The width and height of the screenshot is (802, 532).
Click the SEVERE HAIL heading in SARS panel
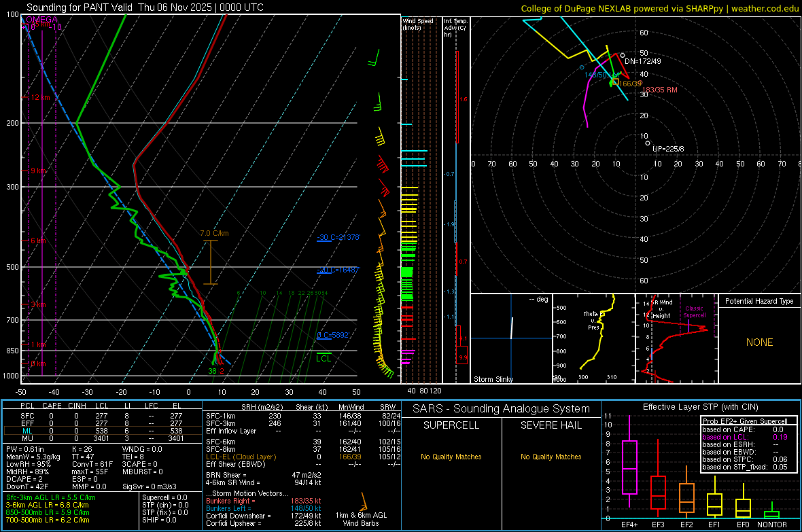pos(551,425)
